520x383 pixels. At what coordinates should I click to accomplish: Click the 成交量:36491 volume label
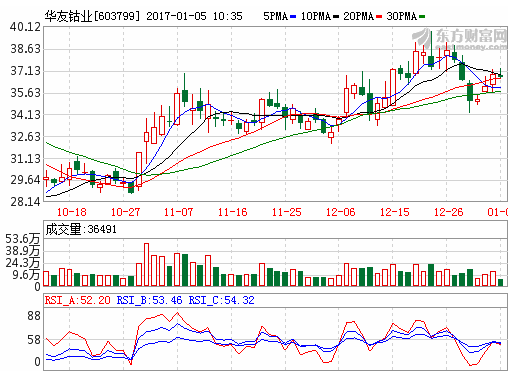point(81,229)
